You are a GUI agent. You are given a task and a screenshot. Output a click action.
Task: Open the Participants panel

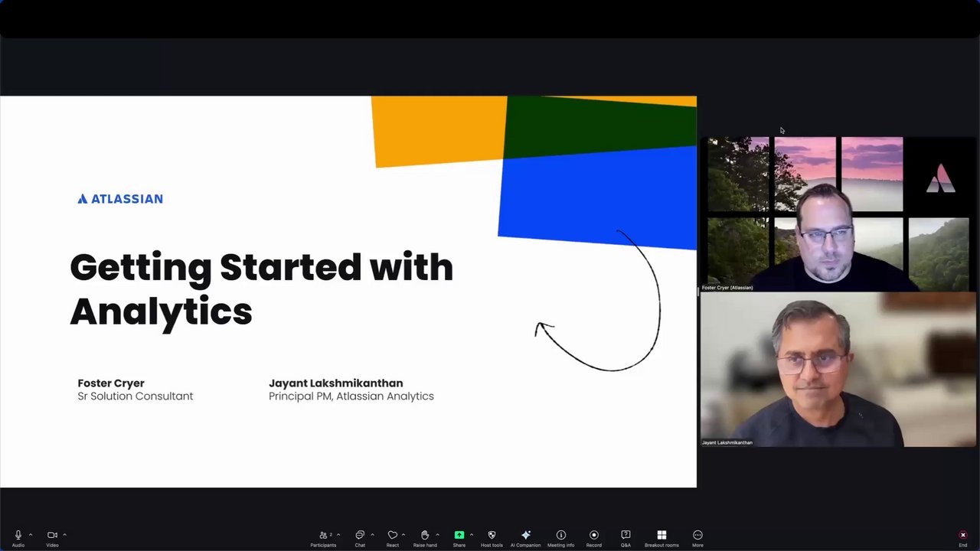[323, 538]
